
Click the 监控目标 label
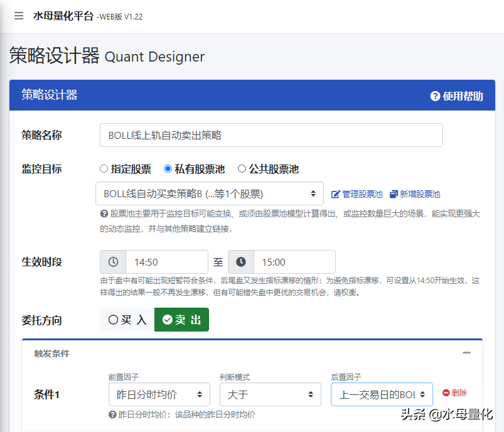point(42,169)
